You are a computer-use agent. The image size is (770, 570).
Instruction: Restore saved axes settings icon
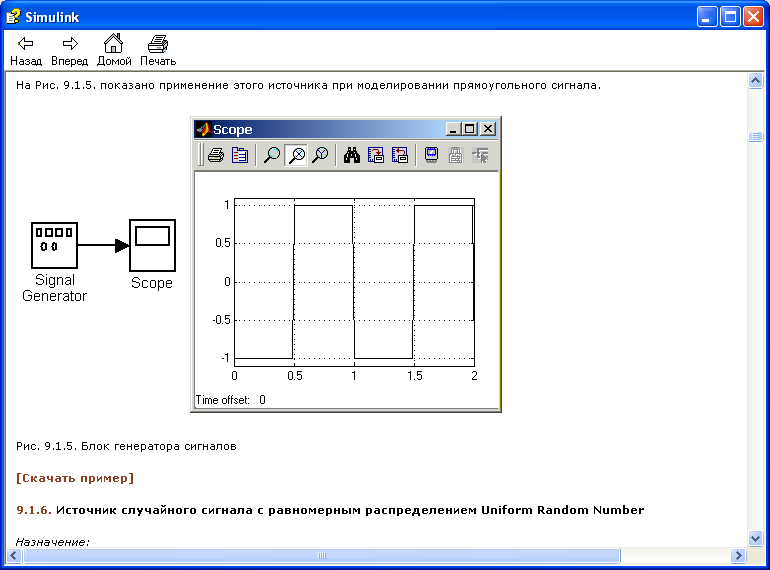(400, 156)
